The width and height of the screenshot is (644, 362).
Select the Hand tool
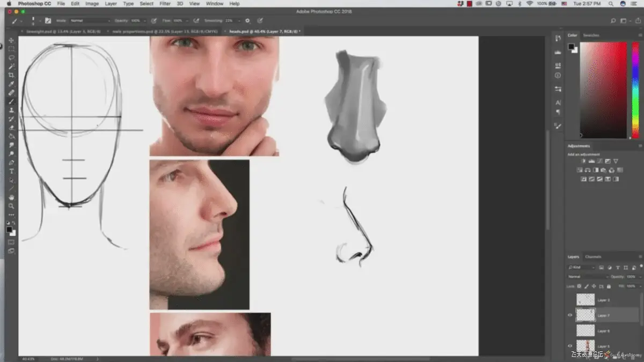(x=11, y=197)
